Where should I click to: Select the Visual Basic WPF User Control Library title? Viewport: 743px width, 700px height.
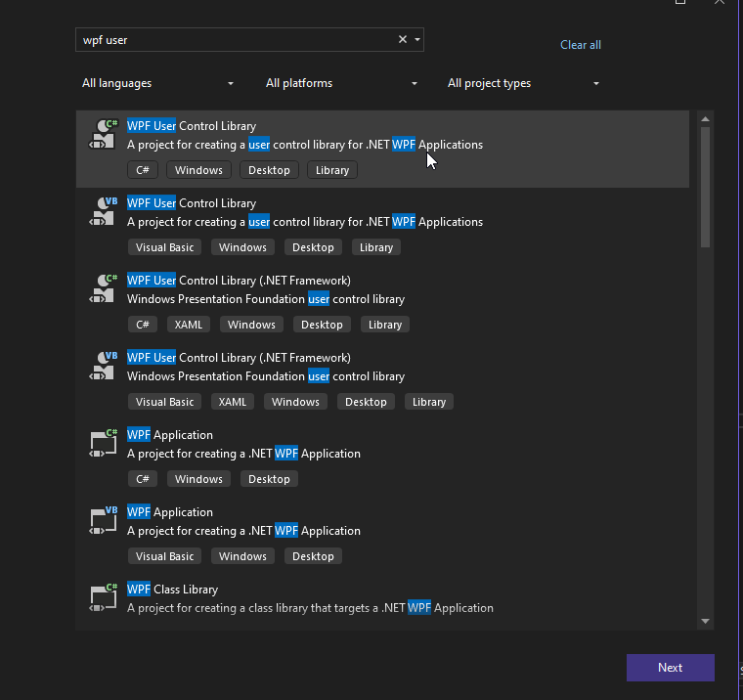192,203
